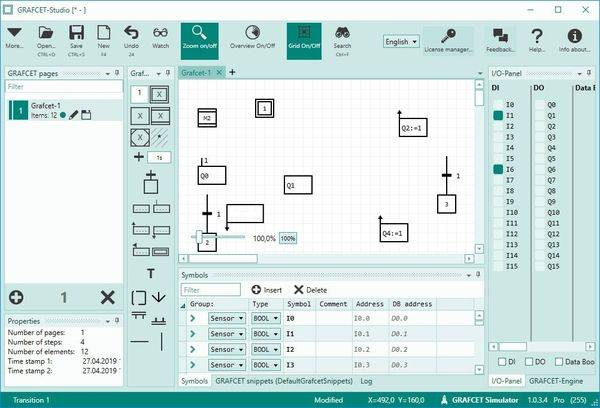Viewport: 600px width, 408px height.
Task: Select the text T tool
Action: 151,273
